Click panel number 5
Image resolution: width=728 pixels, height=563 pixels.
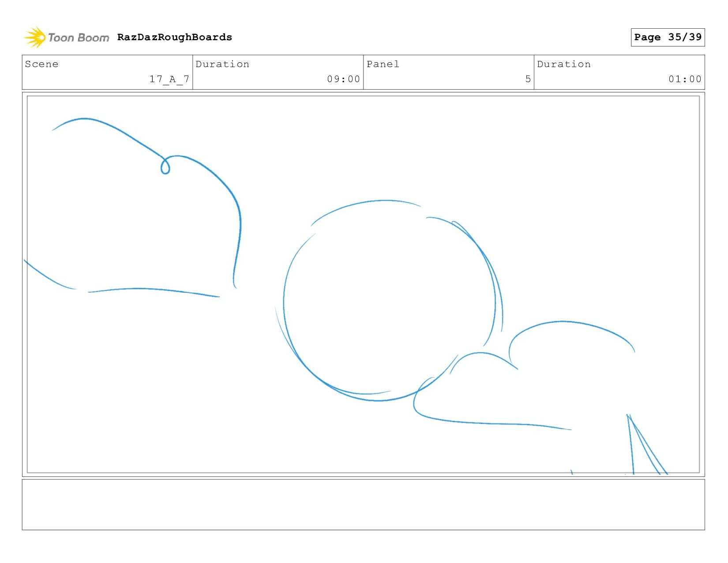[528, 79]
